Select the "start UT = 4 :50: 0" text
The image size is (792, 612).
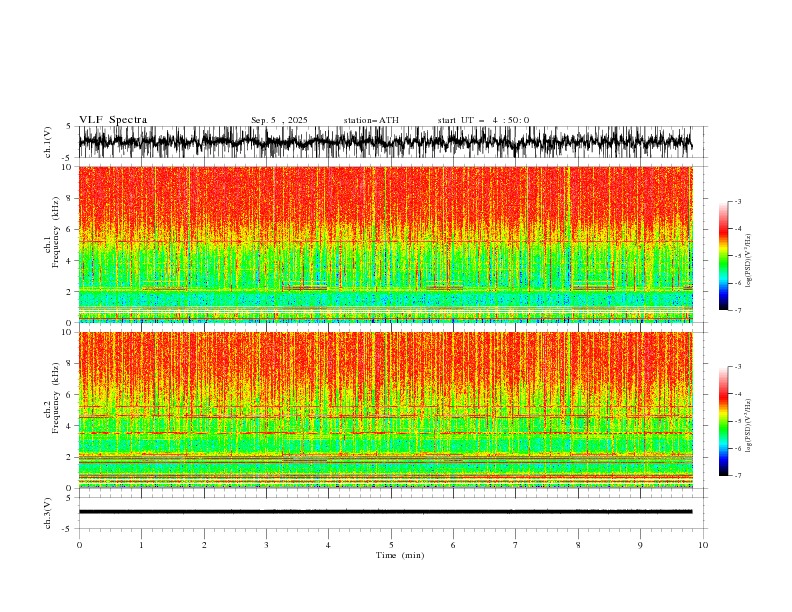coord(483,120)
